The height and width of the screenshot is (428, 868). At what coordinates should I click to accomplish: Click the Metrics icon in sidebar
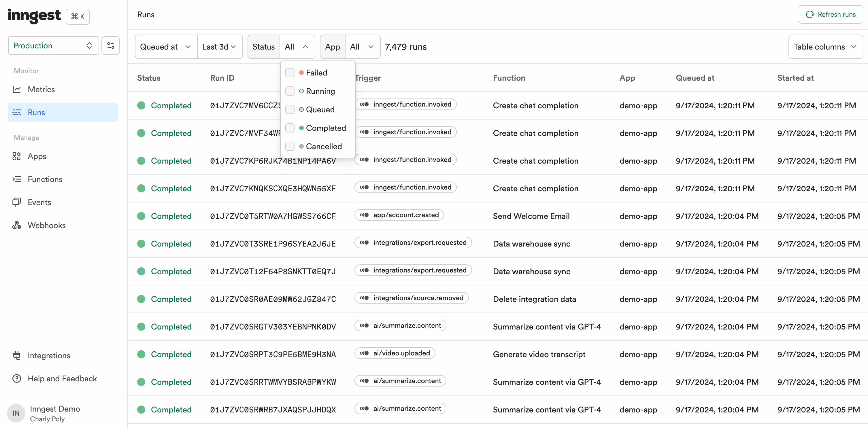point(17,89)
